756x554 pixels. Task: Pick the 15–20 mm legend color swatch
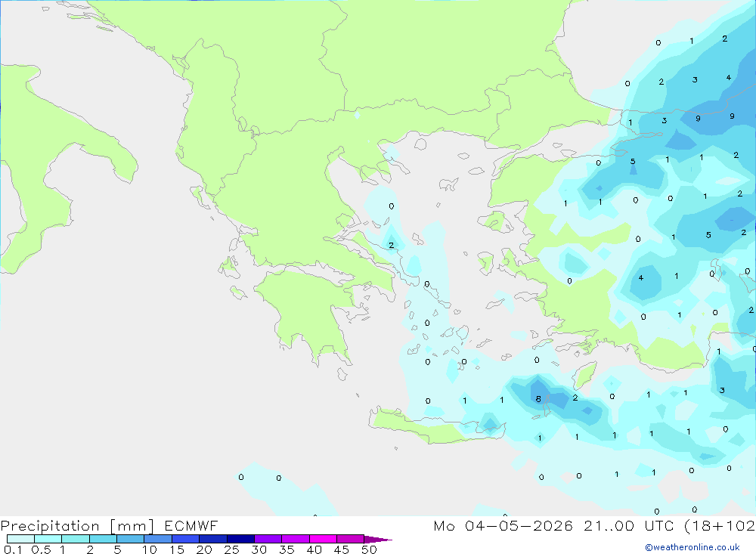pyautogui.click(x=185, y=539)
